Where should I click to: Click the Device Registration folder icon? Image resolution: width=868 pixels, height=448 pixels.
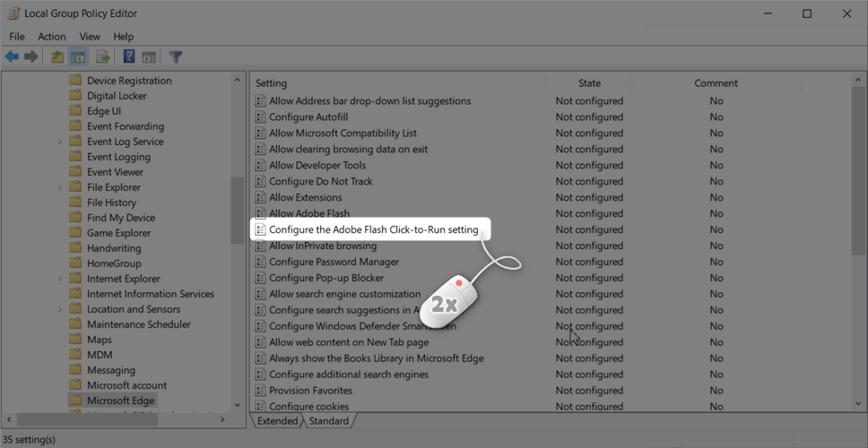pyautogui.click(x=75, y=81)
